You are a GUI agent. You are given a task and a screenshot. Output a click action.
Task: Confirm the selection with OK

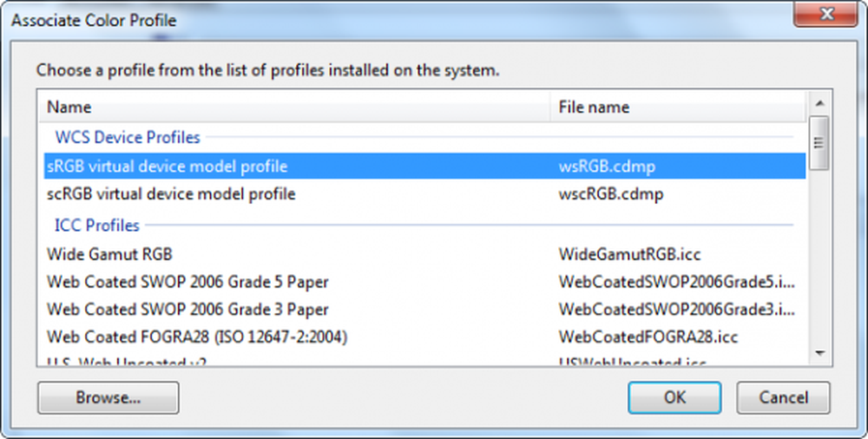coord(674,398)
